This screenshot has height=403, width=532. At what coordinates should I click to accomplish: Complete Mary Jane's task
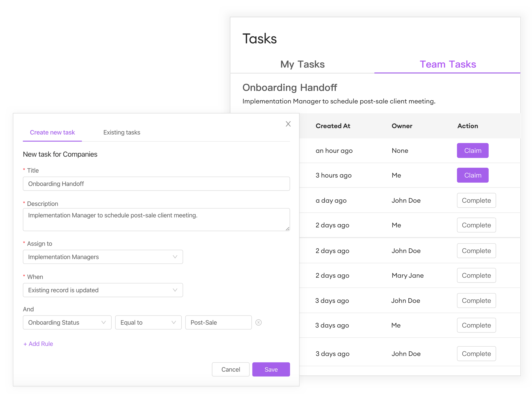tap(476, 275)
